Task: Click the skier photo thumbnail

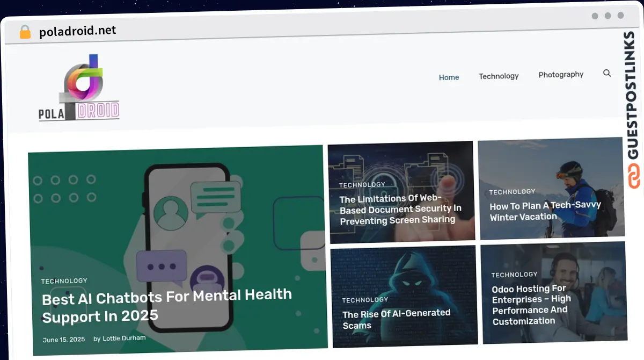Action: (552, 189)
